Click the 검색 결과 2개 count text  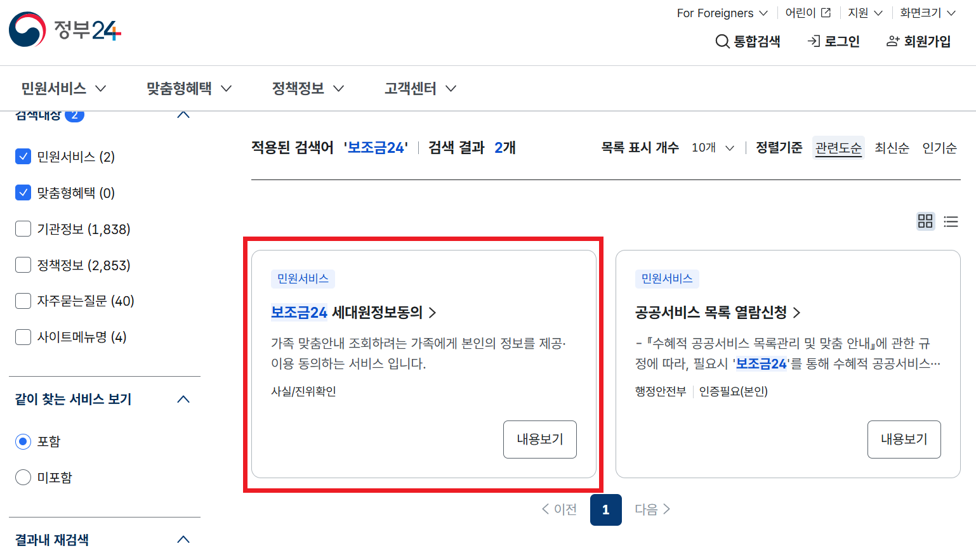click(x=472, y=148)
